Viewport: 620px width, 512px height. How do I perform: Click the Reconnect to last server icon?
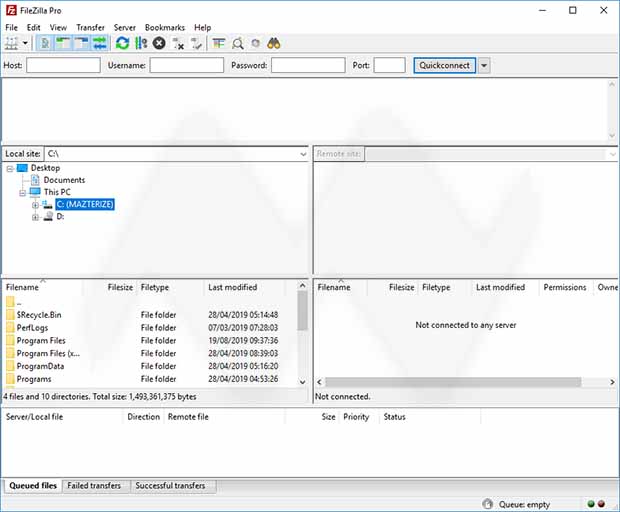click(197, 43)
